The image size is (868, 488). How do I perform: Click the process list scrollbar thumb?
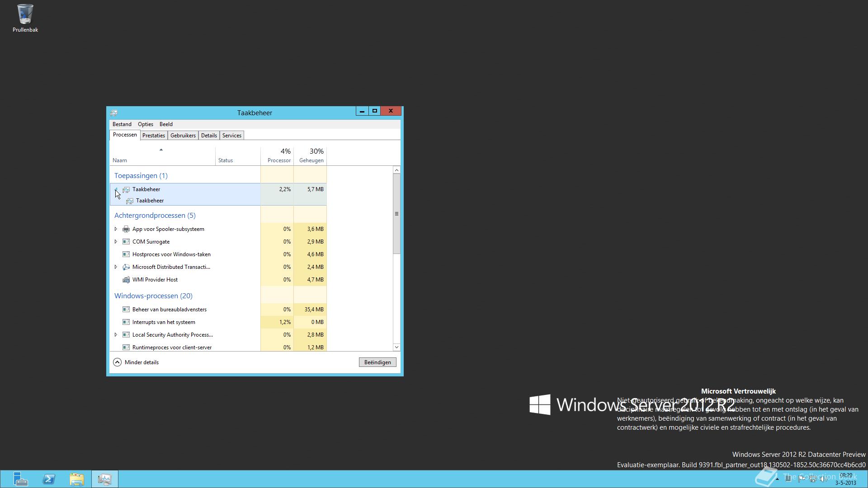(x=396, y=214)
